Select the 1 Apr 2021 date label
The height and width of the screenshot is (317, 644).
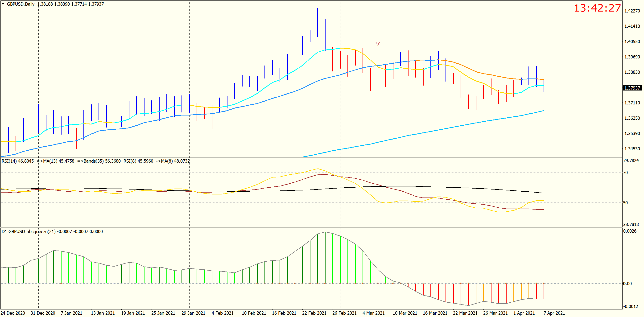point(524,313)
